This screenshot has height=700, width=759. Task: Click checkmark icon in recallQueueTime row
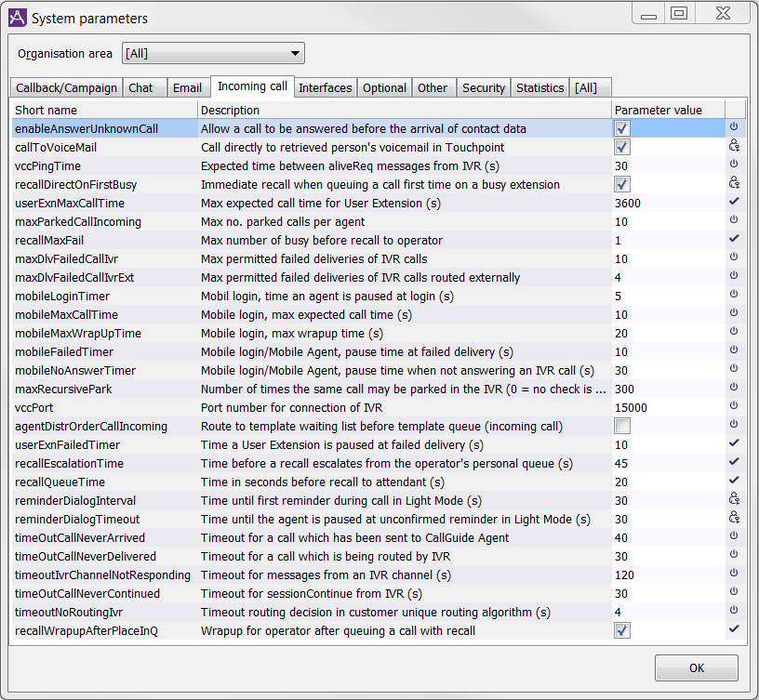[x=733, y=482]
